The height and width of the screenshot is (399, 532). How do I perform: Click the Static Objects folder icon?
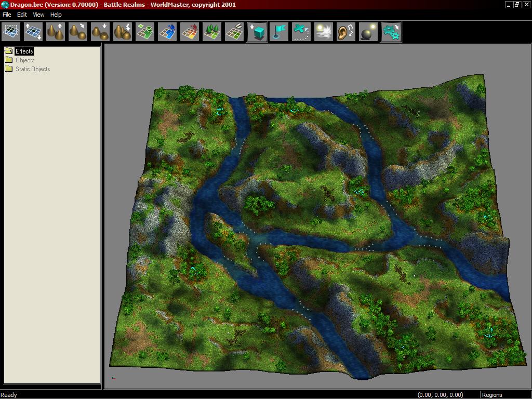pos(9,69)
